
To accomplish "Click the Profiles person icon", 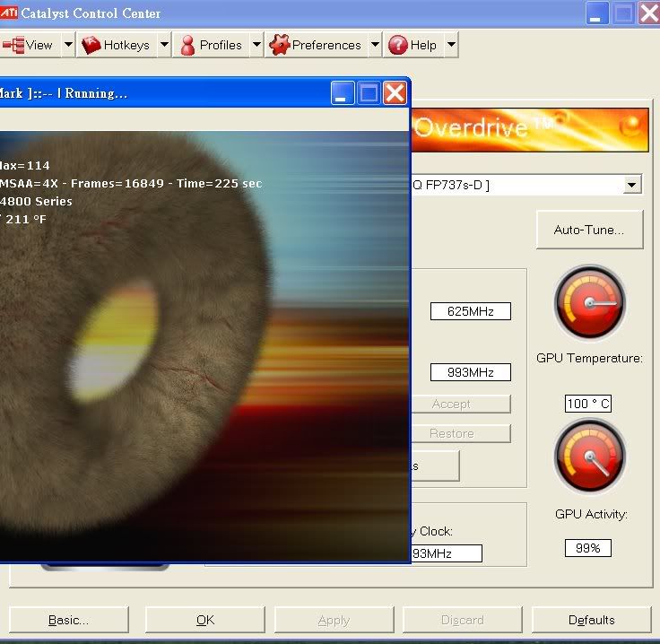I will (187, 45).
